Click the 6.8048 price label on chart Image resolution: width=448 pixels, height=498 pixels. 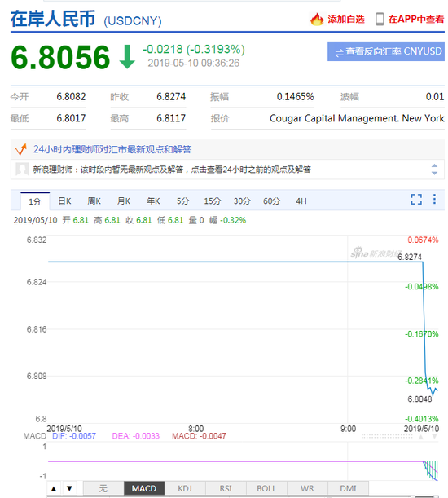pos(419,399)
